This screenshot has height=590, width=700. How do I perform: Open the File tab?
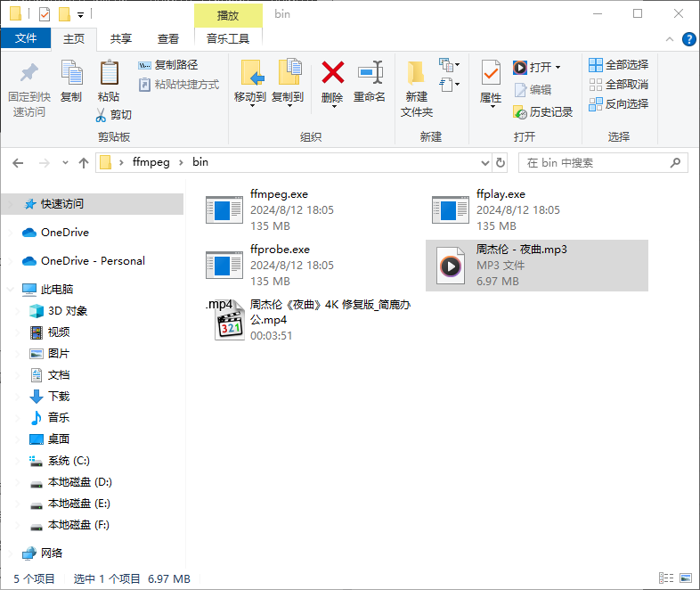pos(26,38)
